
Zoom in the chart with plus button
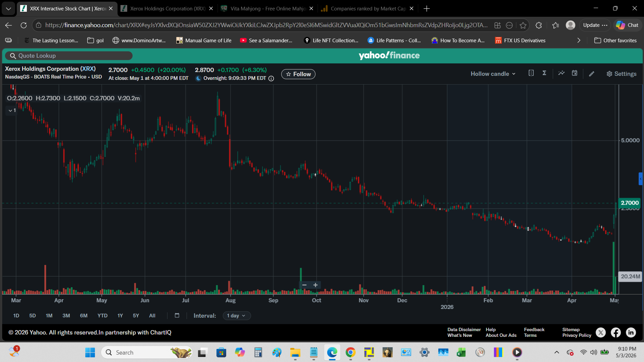tap(315, 285)
